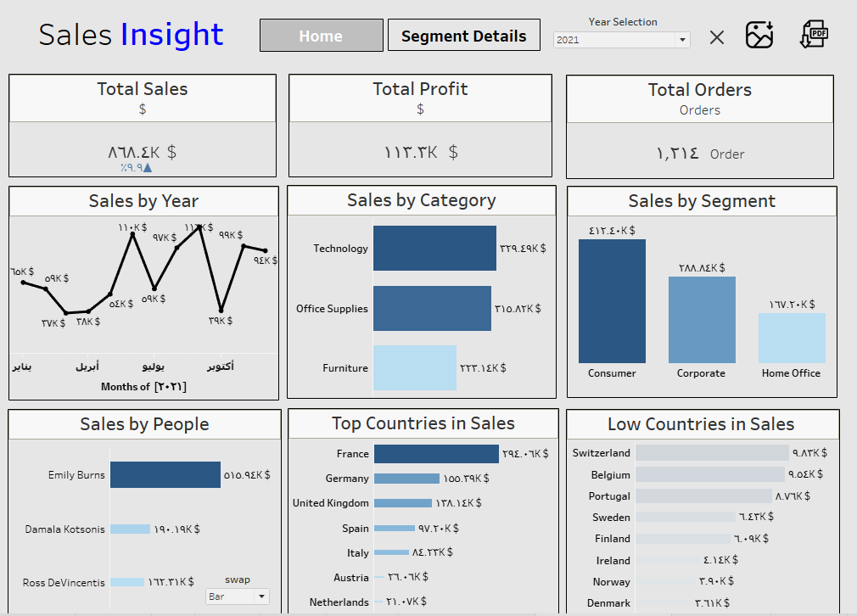Click Emily Burns' bar in Sales by People
Viewport: 857px width, 616px height.
(165, 475)
